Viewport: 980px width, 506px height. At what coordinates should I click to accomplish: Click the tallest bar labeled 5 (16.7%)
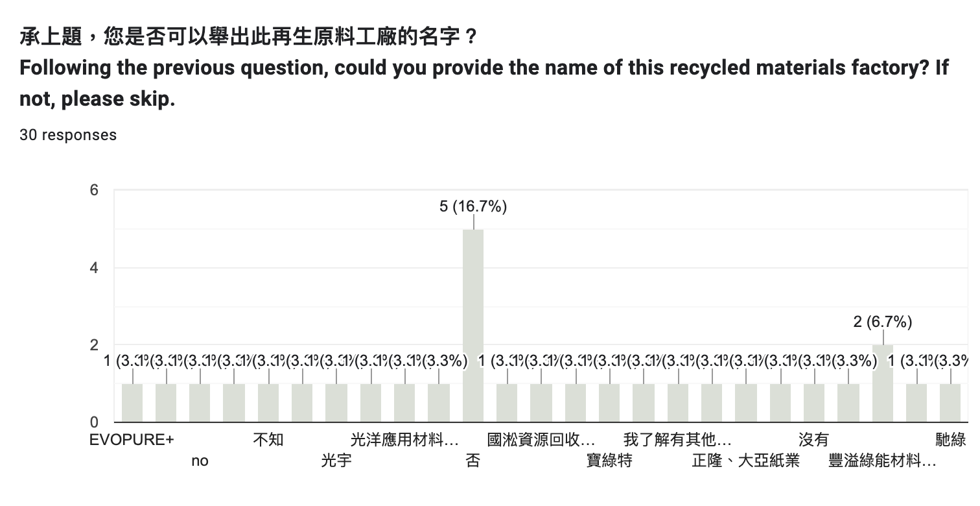point(473,326)
